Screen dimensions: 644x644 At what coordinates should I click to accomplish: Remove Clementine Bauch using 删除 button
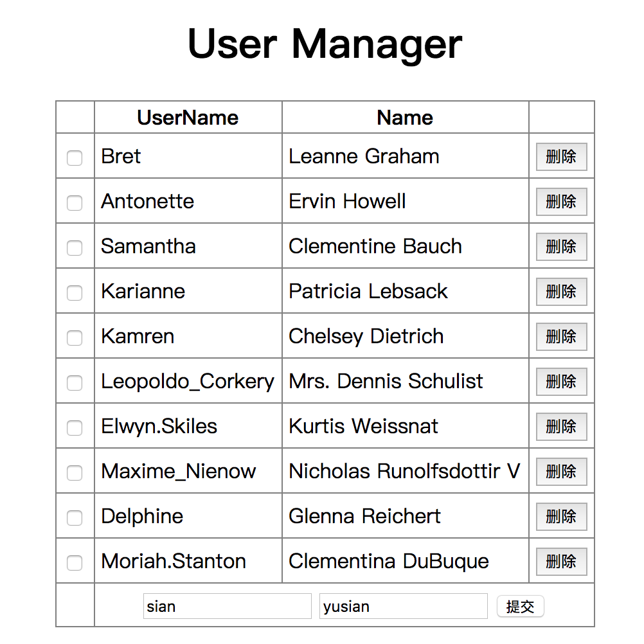pos(561,247)
